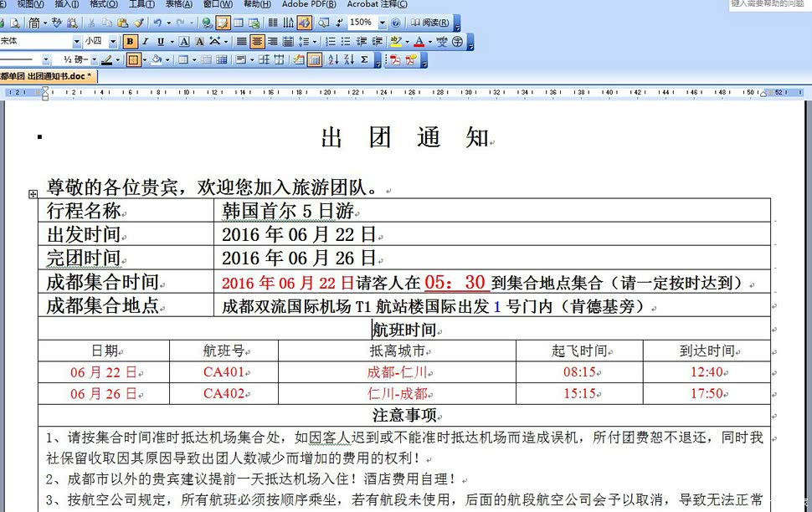The height and width of the screenshot is (512, 812).
Task: Open the font name dropdown showing 宋体
Action: (76, 41)
